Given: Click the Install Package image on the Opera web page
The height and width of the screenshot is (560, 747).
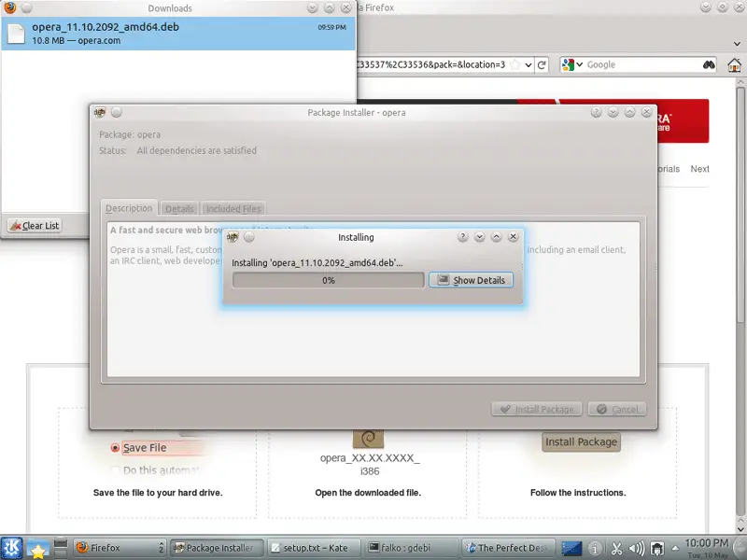Looking at the screenshot, I should point(581,441).
